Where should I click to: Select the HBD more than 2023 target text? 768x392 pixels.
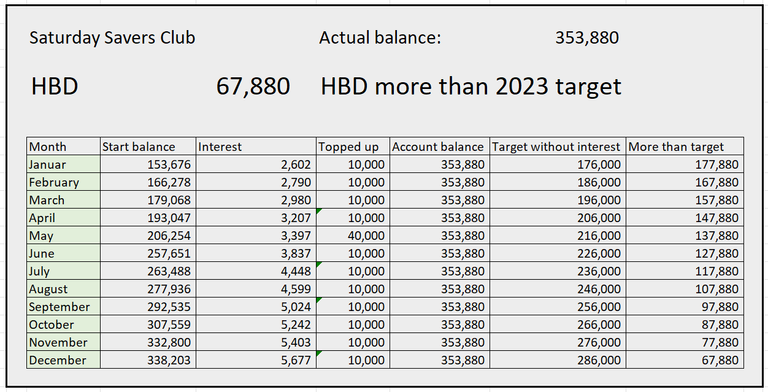(471, 86)
